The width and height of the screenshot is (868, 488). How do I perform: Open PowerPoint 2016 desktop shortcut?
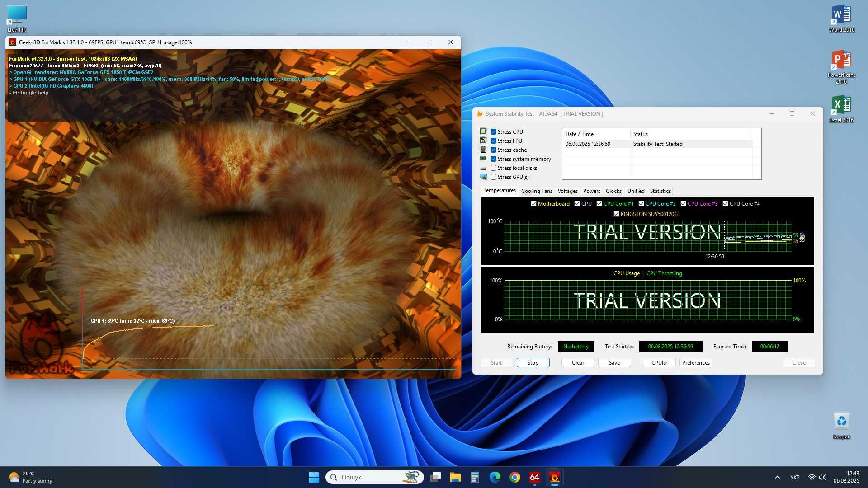click(841, 66)
